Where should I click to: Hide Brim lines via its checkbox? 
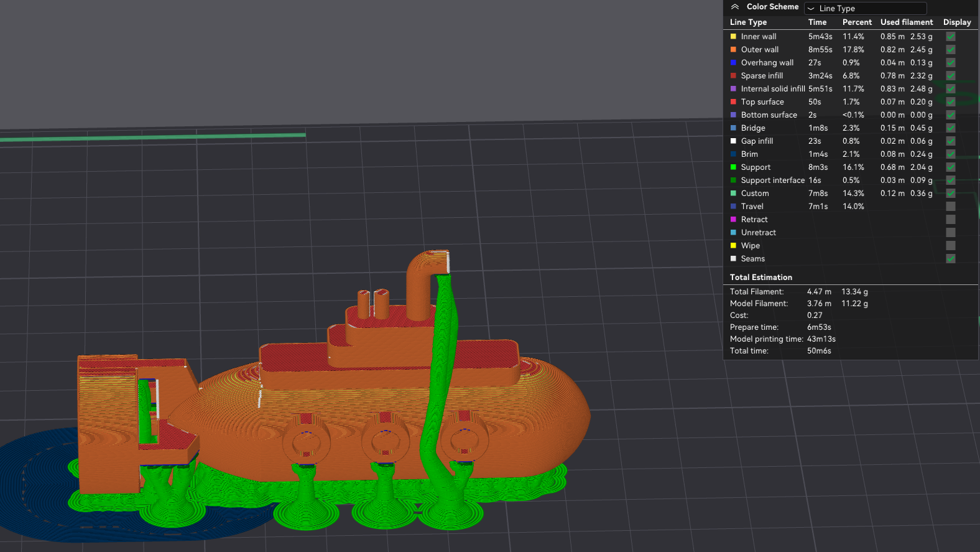[951, 154]
